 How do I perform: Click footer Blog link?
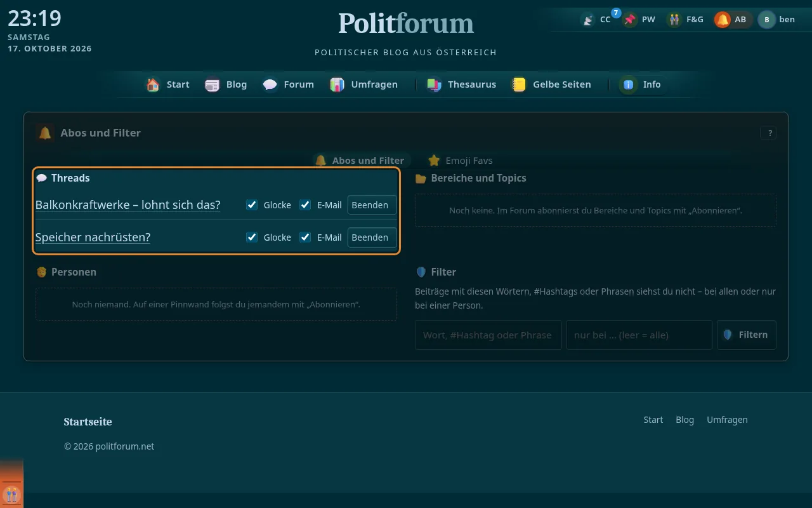pyautogui.click(x=684, y=420)
